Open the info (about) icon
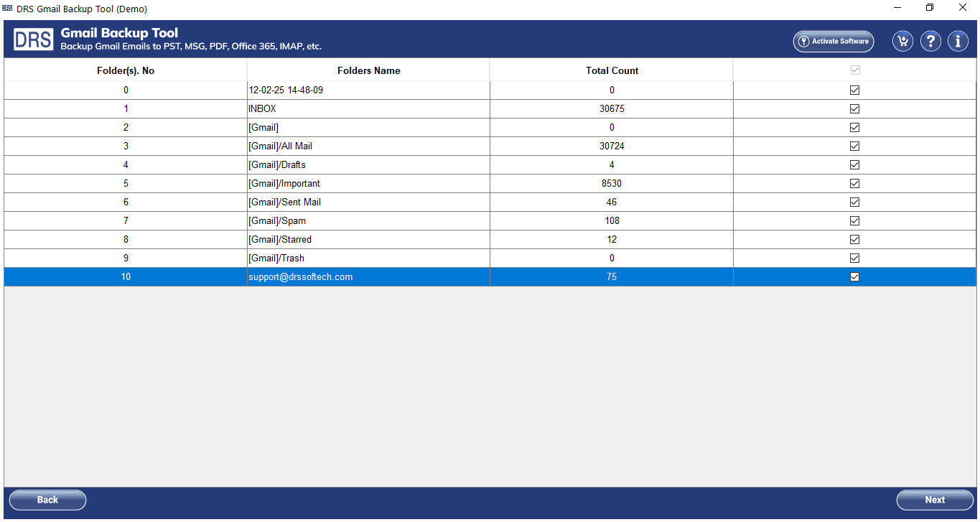Image resolution: width=980 pixels, height=522 pixels. (958, 41)
